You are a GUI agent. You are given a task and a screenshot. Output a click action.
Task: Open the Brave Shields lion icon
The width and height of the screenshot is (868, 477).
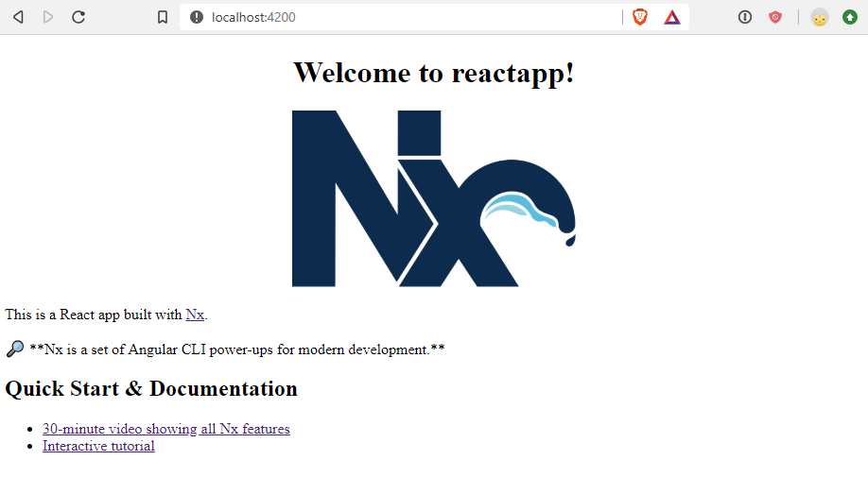[x=640, y=17]
